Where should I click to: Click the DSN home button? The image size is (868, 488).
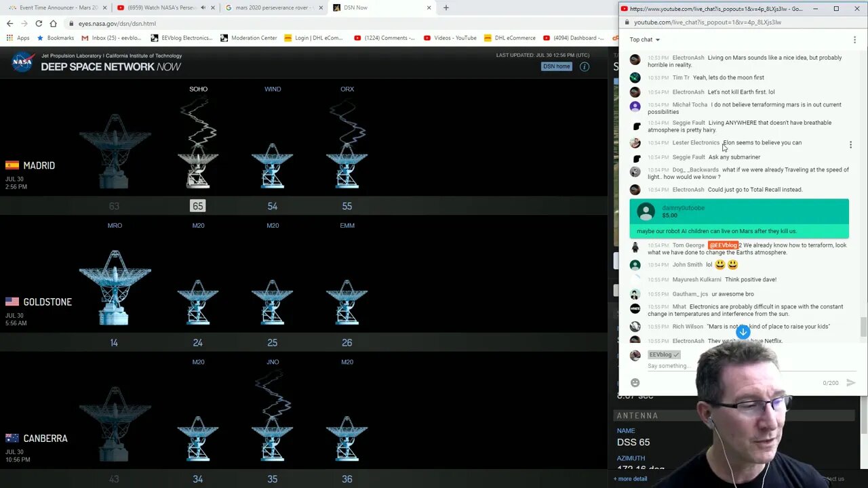(556, 66)
